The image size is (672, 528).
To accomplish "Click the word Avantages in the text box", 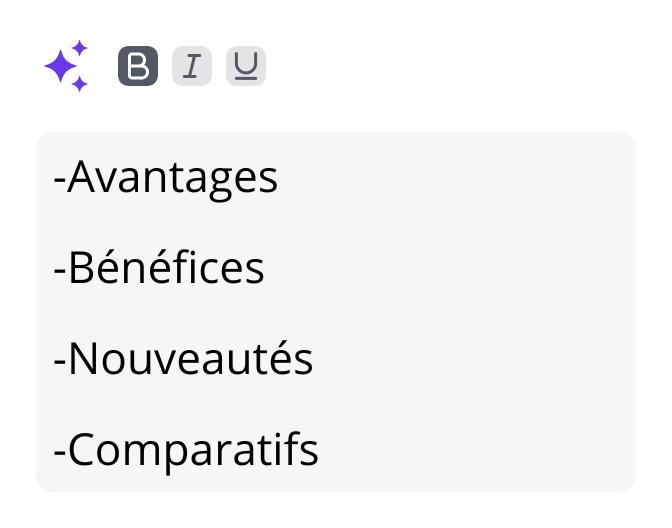I will (x=172, y=178).
